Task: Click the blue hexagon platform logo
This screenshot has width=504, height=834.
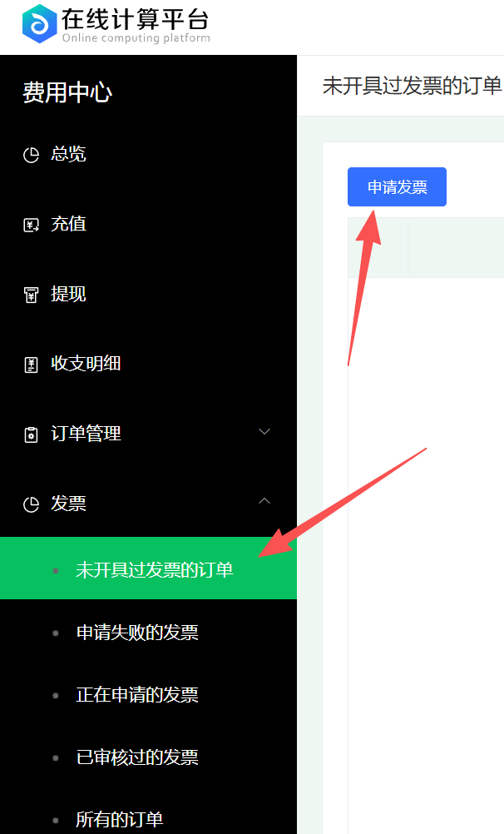Action: (39, 24)
